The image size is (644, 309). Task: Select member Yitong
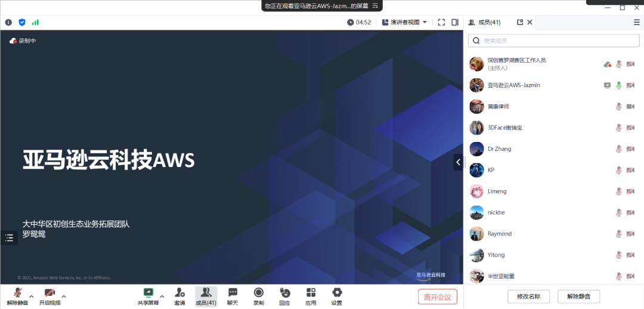[x=553, y=255]
